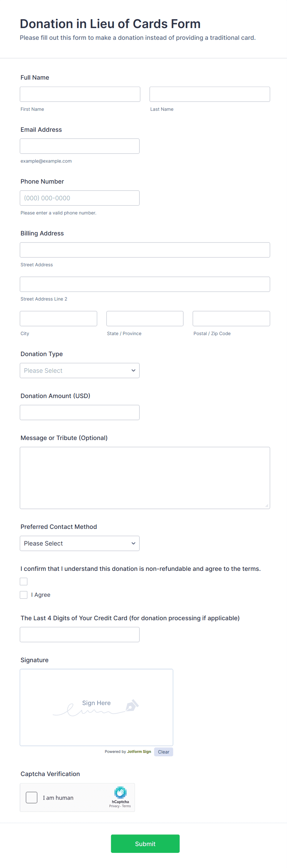
Task: Clear the signature field
Action: [x=163, y=752]
